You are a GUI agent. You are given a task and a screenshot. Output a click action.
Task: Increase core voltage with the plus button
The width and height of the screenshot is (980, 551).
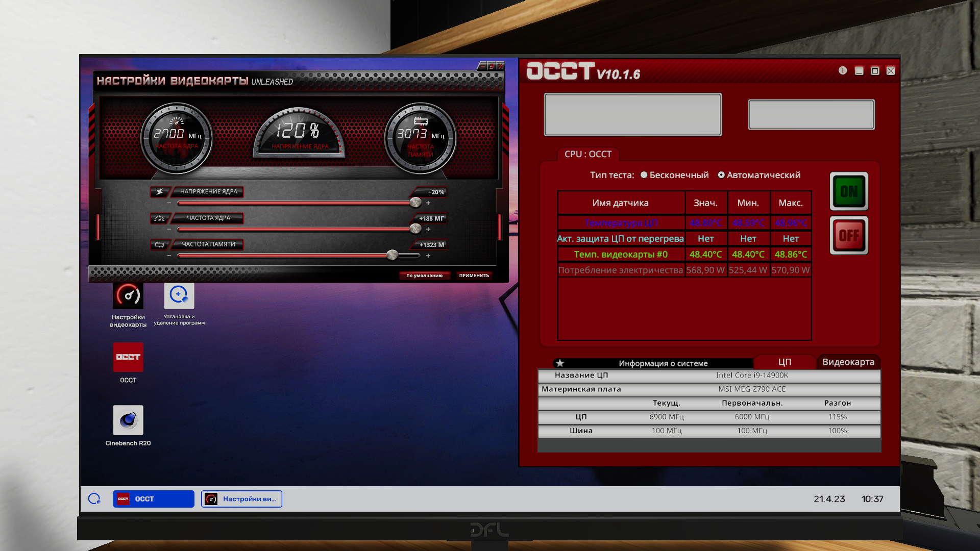[x=428, y=203]
